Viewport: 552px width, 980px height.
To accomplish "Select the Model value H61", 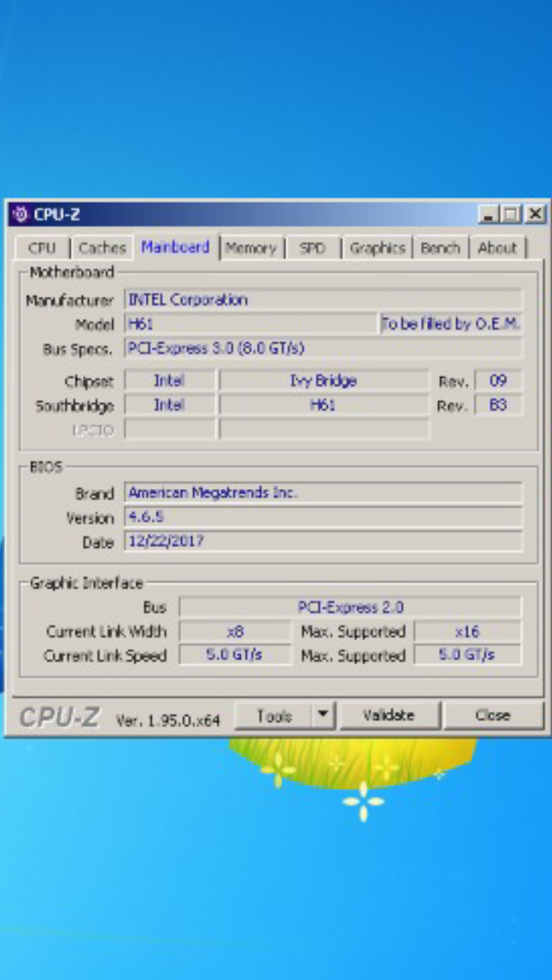I will click(251, 324).
